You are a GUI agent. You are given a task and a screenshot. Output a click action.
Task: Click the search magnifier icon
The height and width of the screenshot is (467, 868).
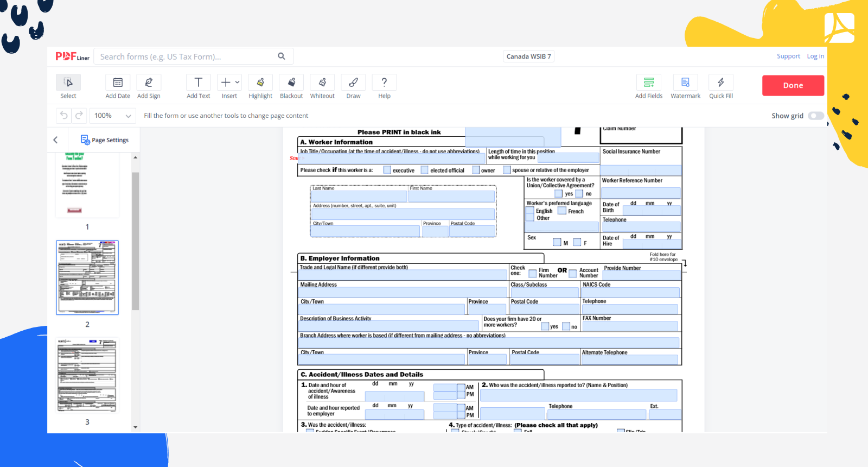click(282, 56)
